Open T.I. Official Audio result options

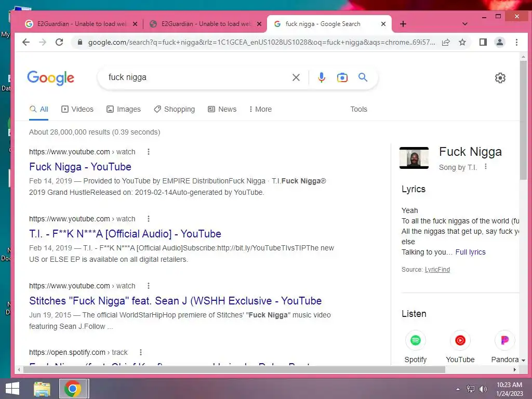pyautogui.click(x=148, y=219)
